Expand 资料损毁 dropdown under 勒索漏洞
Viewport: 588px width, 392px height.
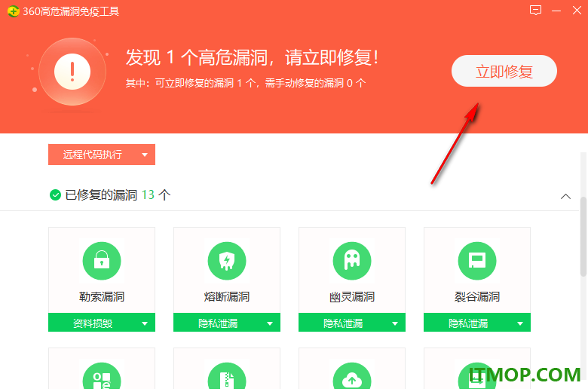coord(102,323)
